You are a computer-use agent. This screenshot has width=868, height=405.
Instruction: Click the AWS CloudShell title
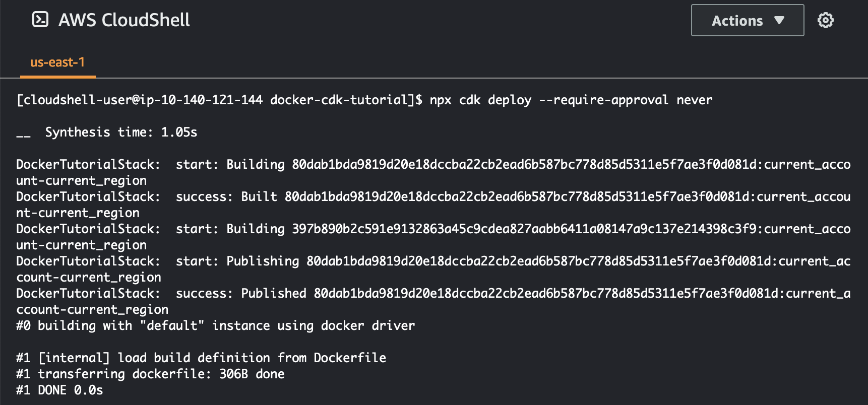tap(125, 20)
